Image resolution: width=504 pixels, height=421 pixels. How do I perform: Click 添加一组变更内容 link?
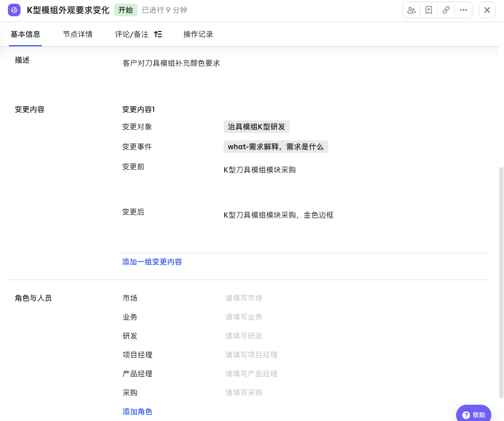152,262
